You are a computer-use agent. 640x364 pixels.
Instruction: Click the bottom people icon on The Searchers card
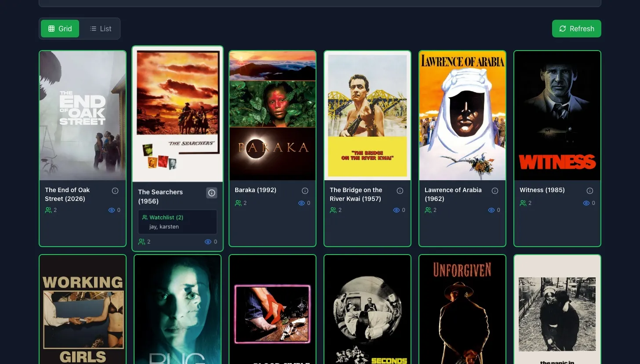[x=142, y=242]
